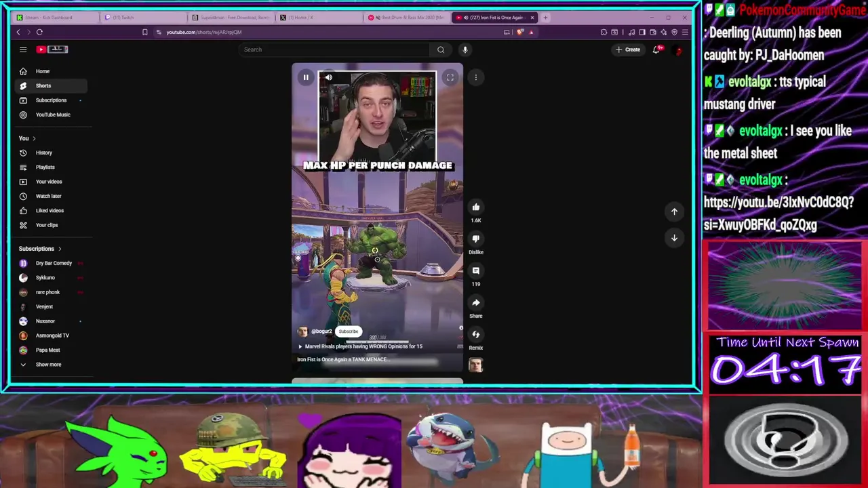Open YouTube Music in sidebar
This screenshot has width=868, height=488.
51,115
